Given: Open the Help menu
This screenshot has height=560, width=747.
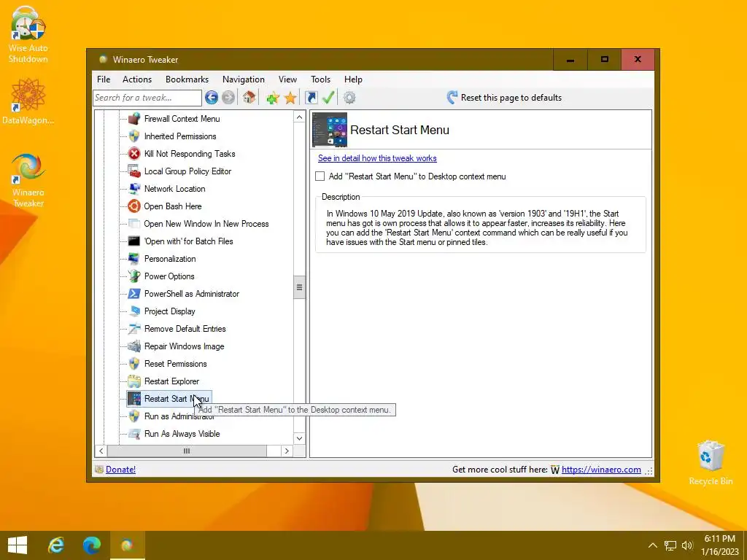Looking at the screenshot, I should click(354, 79).
